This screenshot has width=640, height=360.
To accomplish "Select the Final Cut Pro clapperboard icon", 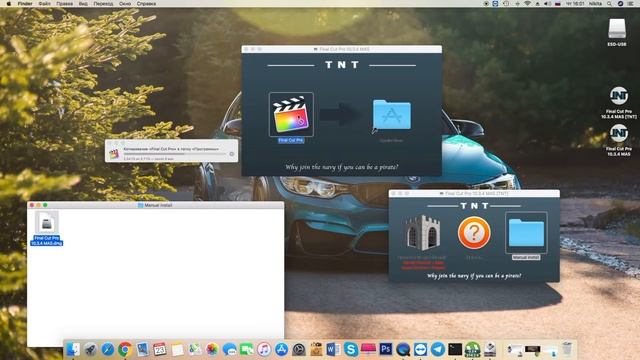I will click(291, 115).
